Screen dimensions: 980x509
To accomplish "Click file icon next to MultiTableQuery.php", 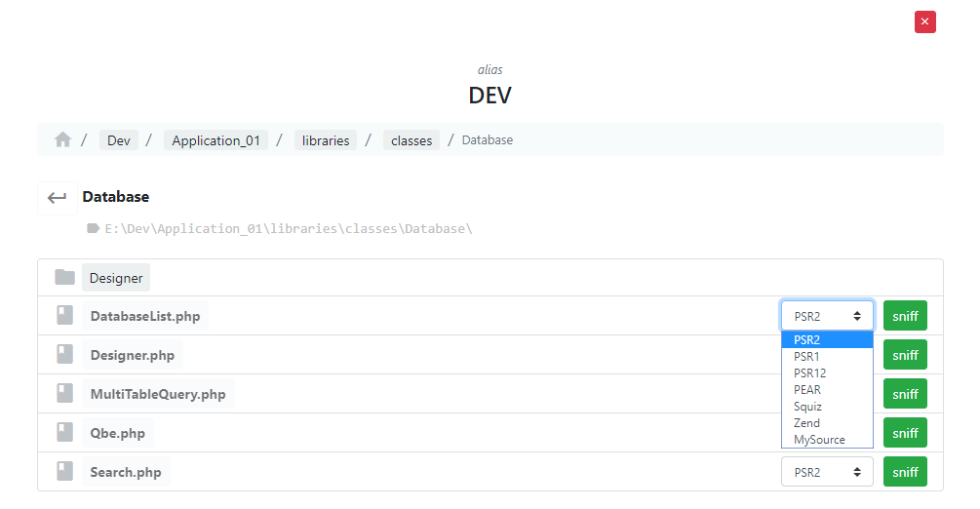I will (65, 394).
